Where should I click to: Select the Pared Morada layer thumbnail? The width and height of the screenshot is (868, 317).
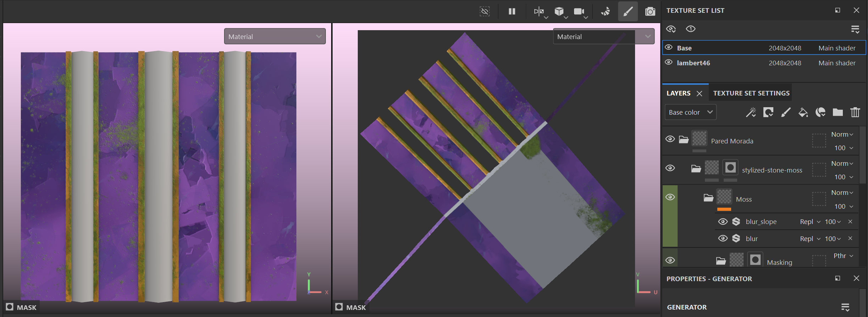[699, 138]
